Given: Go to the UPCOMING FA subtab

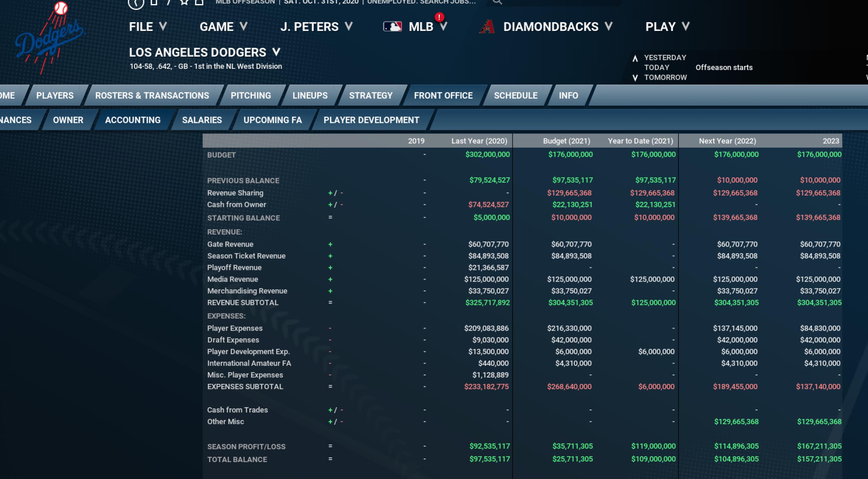Looking at the screenshot, I should (272, 120).
